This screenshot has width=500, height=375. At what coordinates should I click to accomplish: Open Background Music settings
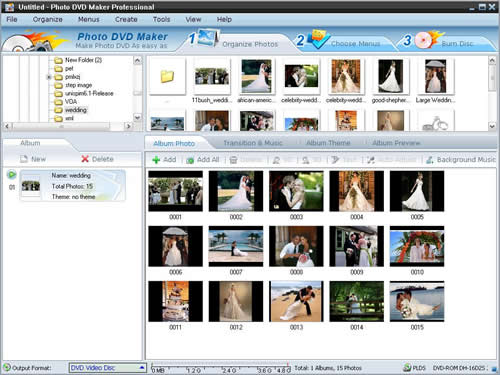[x=460, y=160]
